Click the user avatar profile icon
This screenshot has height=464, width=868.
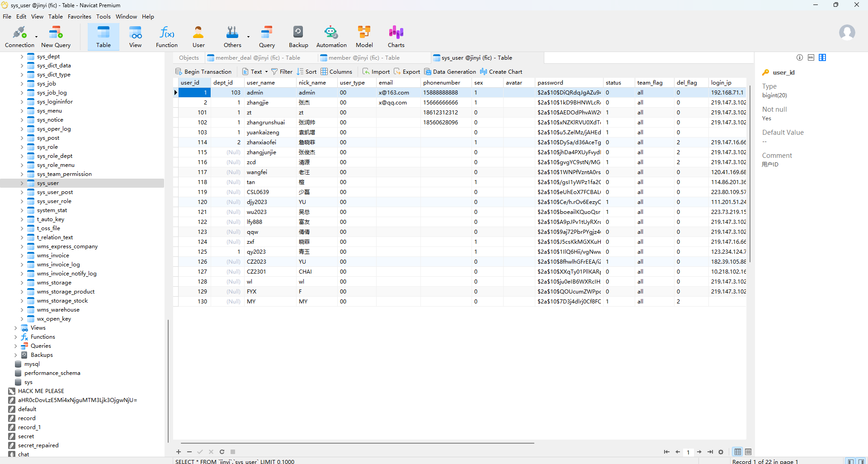[847, 33]
